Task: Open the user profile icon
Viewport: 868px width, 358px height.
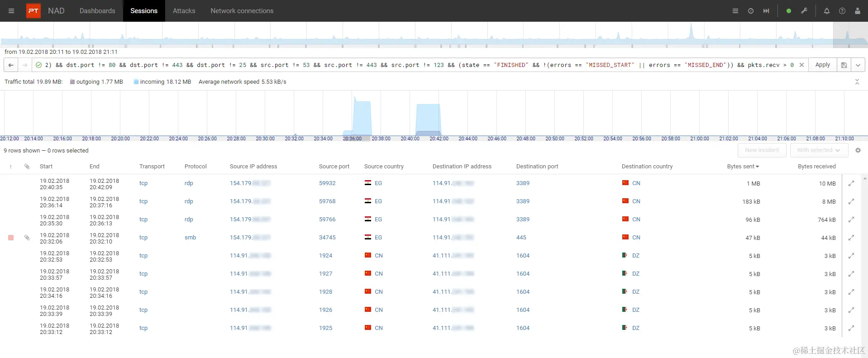Action: click(x=858, y=11)
